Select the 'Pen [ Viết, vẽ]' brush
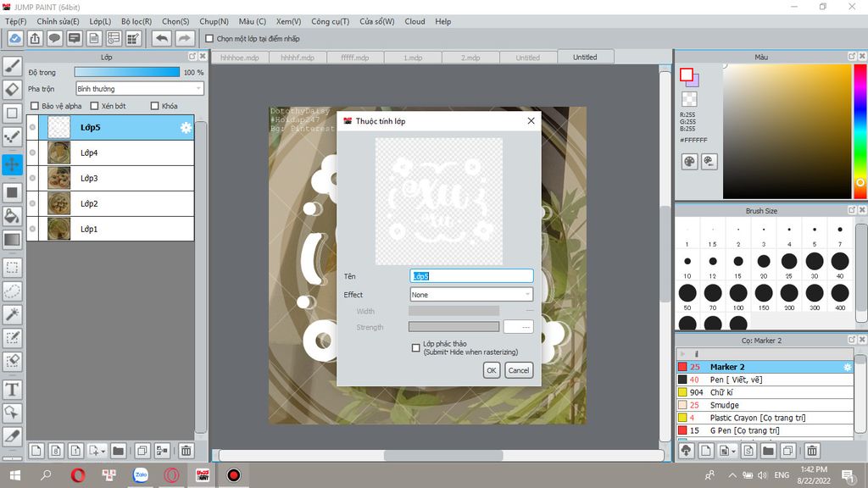The width and height of the screenshot is (868, 488). tap(765, 380)
